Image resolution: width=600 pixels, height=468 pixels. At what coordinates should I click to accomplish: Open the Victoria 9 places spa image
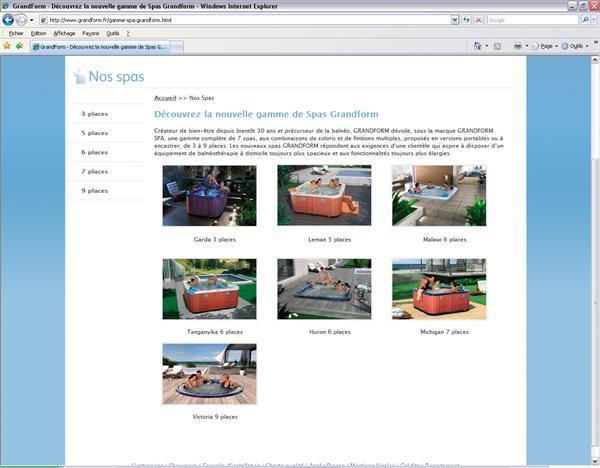[x=209, y=374]
